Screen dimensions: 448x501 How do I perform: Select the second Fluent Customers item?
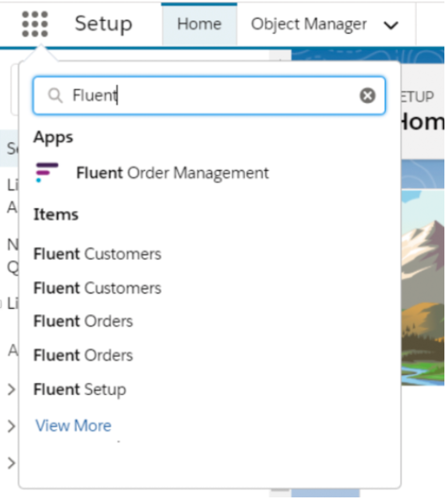point(97,288)
